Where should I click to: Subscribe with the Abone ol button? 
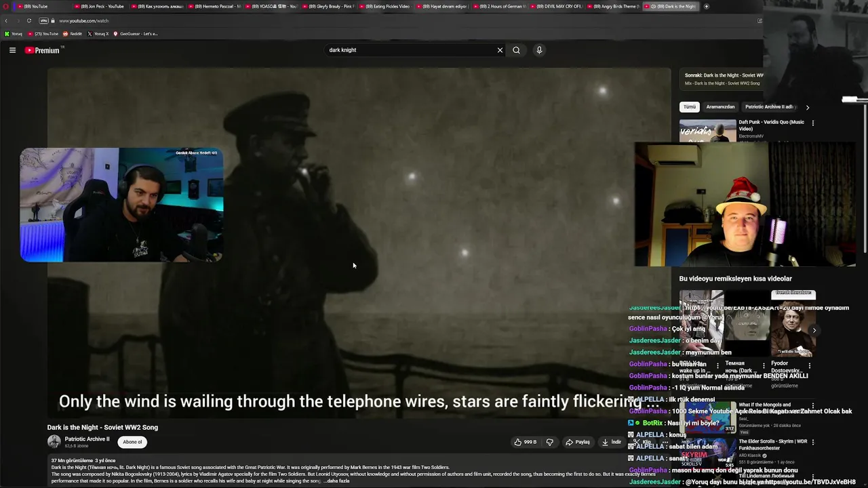[x=132, y=442]
